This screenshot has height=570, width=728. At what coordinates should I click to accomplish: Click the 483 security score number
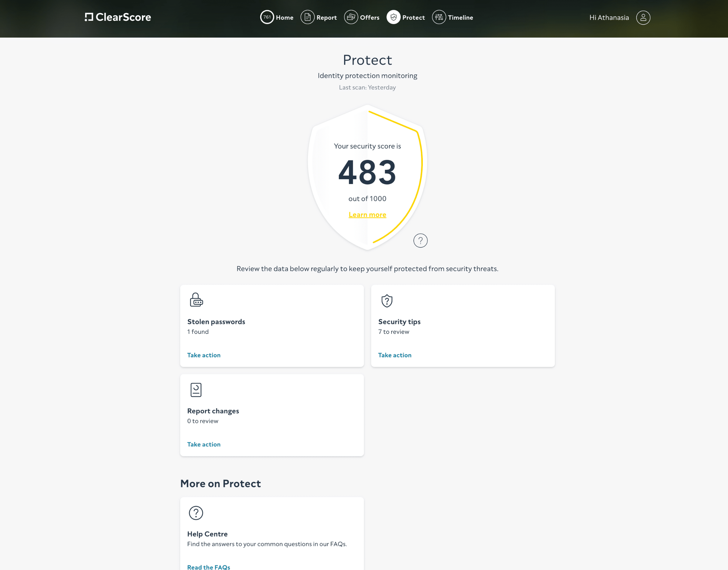pyautogui.click(x=367, y=172)
